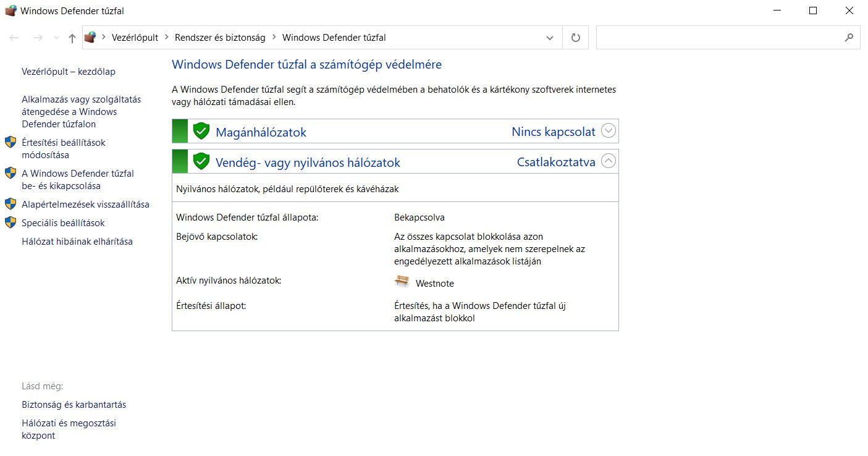
Task: Click the search magnifier icon
Action: click(849, 38)
